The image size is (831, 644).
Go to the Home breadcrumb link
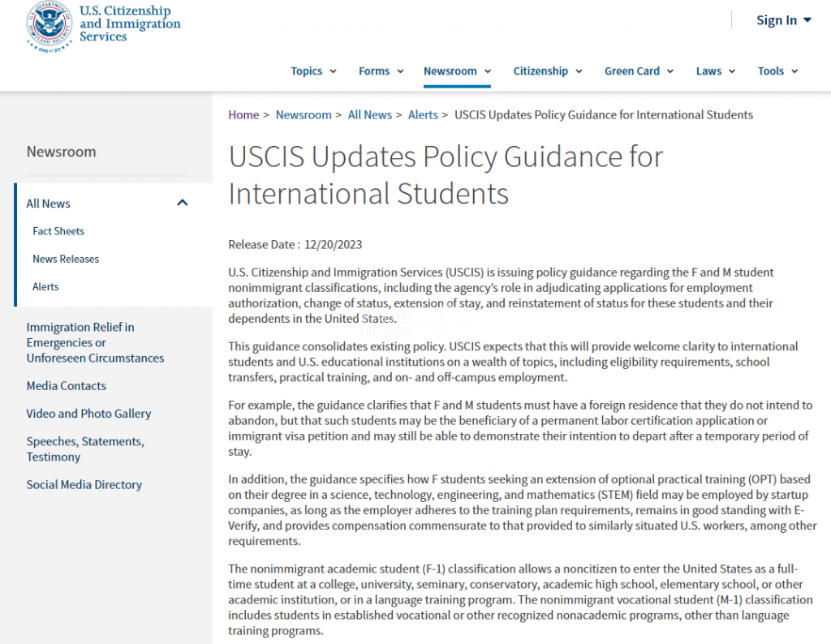[243, 115]
